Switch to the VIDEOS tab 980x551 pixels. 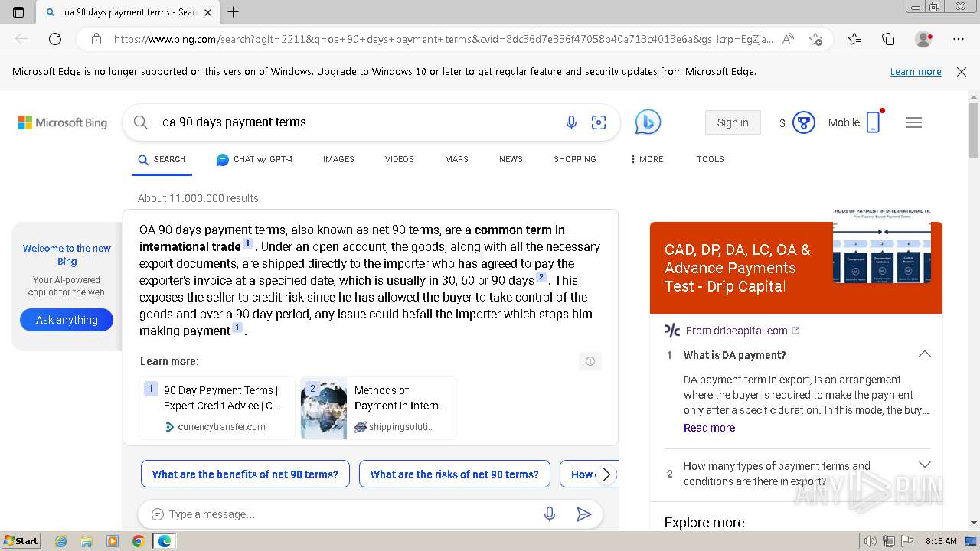(x=400, y=159)
